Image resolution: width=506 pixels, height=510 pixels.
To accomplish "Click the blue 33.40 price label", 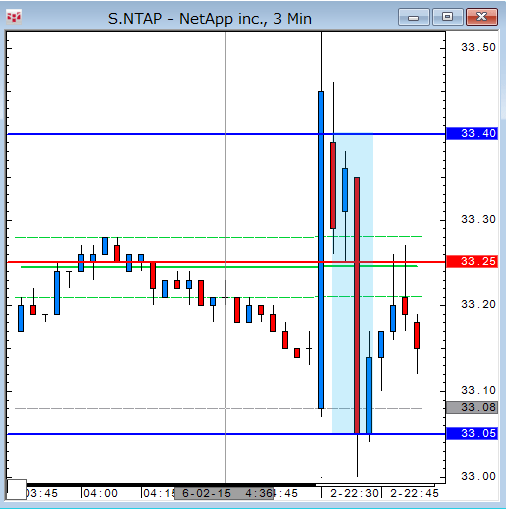I will 472,133.
